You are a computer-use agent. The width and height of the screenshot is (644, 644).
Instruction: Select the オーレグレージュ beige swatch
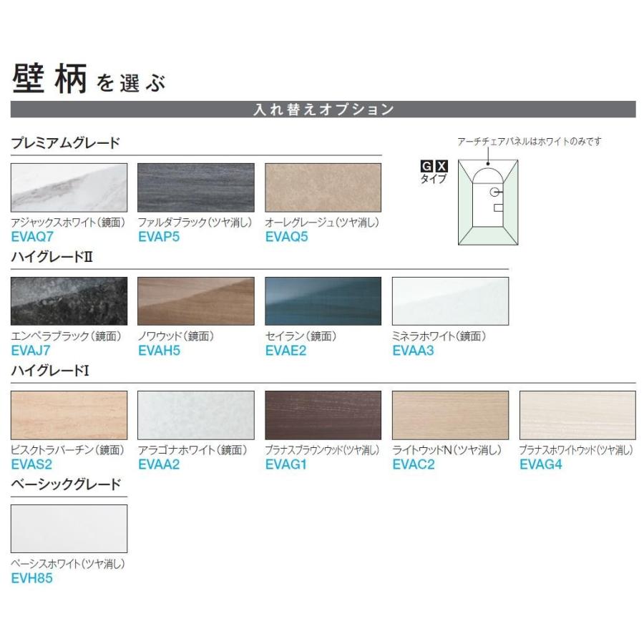click(323, 187)
